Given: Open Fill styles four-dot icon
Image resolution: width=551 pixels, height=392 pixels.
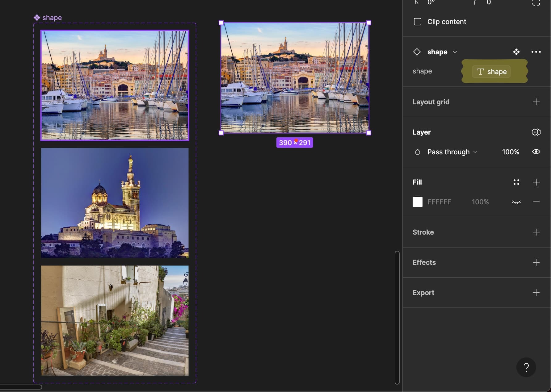Looking at the screenshot, I should coord(516,182).
